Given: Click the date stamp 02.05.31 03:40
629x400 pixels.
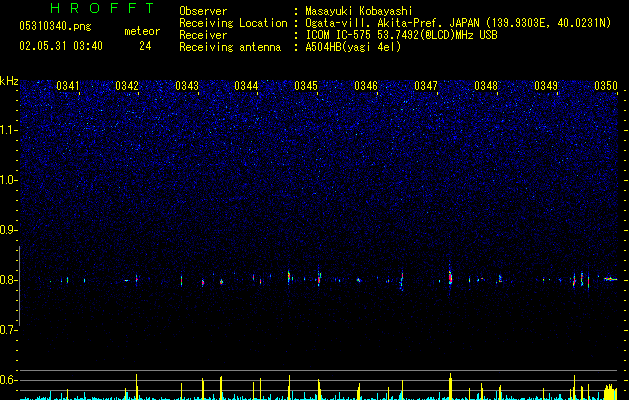Looking at the screenshot, I should pos(61,46).
